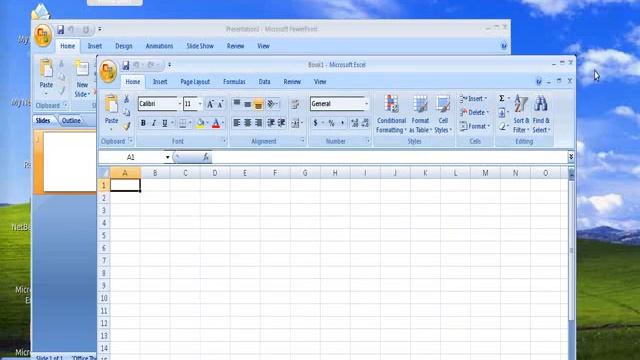Toggle Align Text Left in Excel
The image size is (640, 360).
237,123
